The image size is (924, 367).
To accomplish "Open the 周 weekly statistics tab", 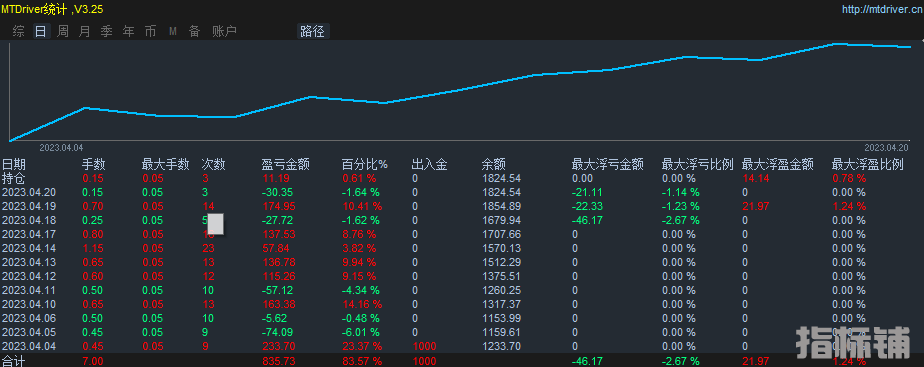I will [x=62, y=31].
